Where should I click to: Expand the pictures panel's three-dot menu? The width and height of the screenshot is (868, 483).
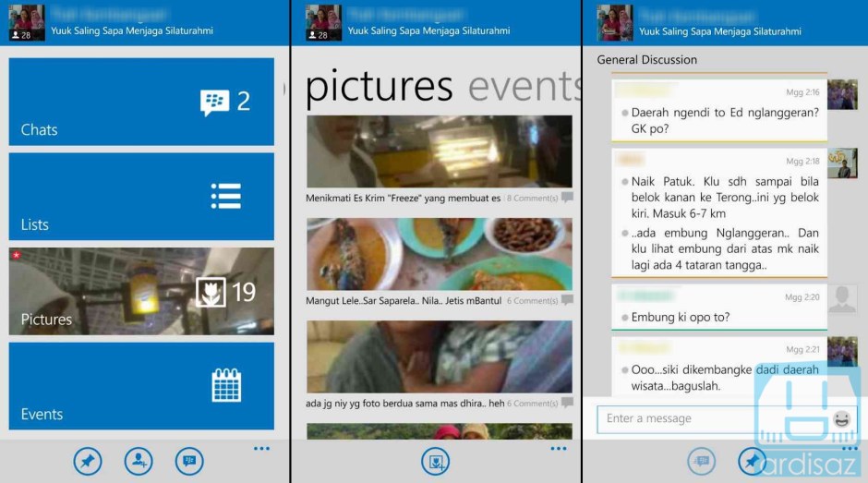click(558, 449)
